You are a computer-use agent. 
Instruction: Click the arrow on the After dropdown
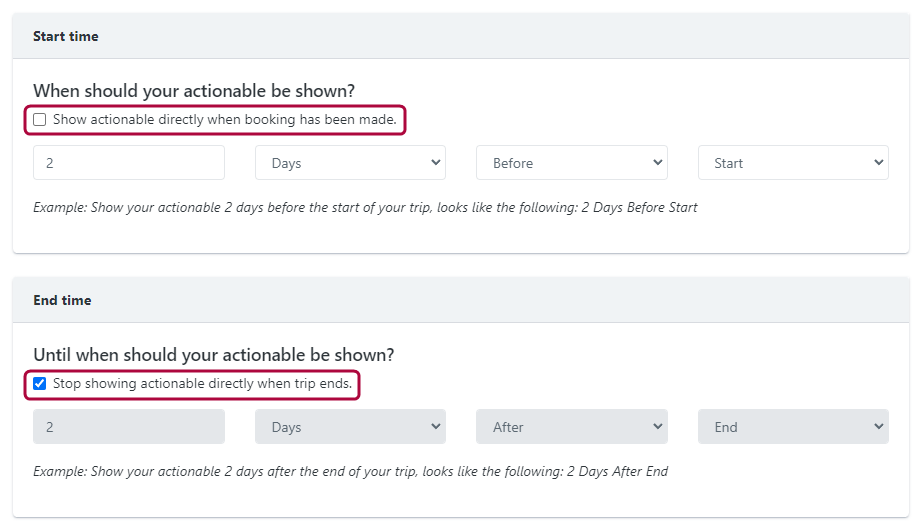(x=657, y=426)
